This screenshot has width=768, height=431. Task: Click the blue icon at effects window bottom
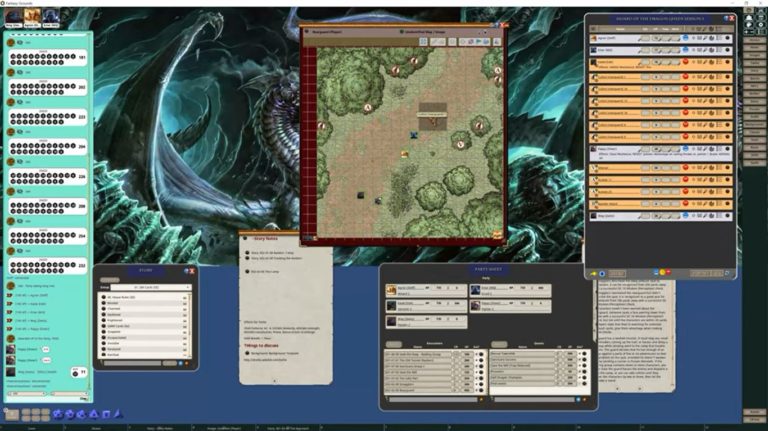(x=180, y=363)
